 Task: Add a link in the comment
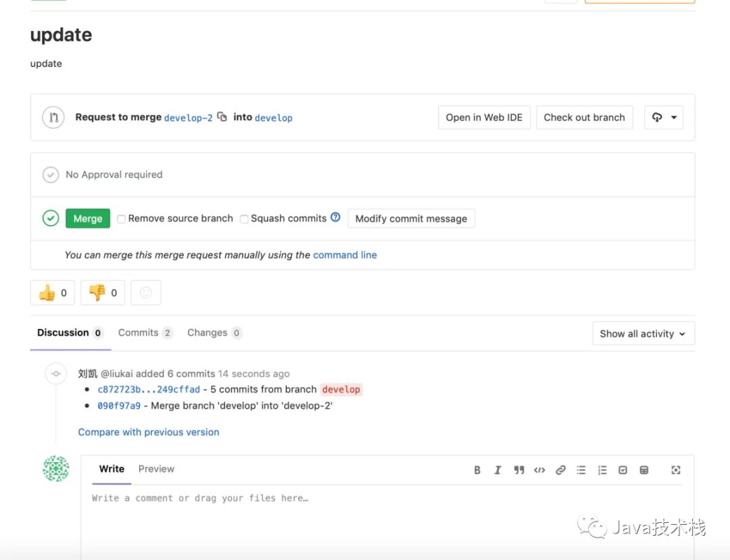[560, 470]
